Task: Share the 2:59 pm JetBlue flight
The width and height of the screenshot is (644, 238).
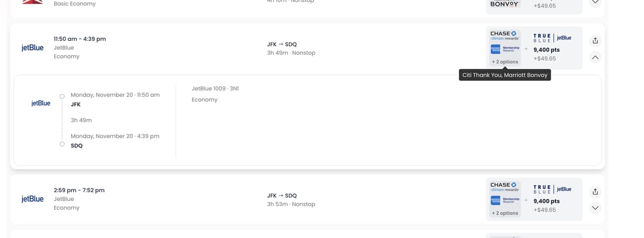Action: click(595, 192)
